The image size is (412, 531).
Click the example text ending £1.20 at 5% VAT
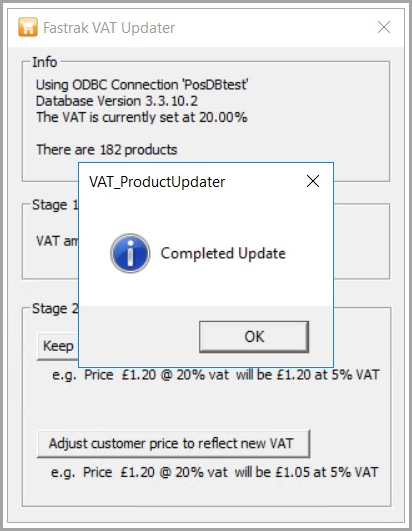[x=216, y=375]
